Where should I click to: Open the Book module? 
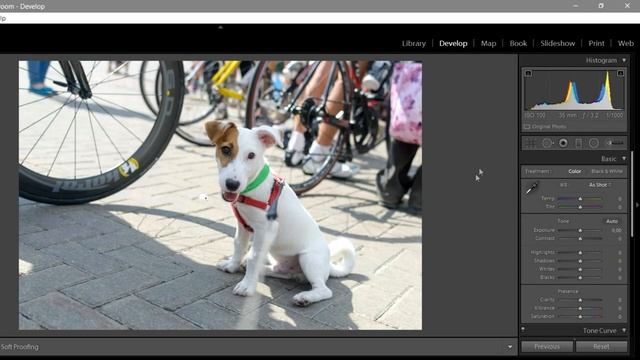518,43
